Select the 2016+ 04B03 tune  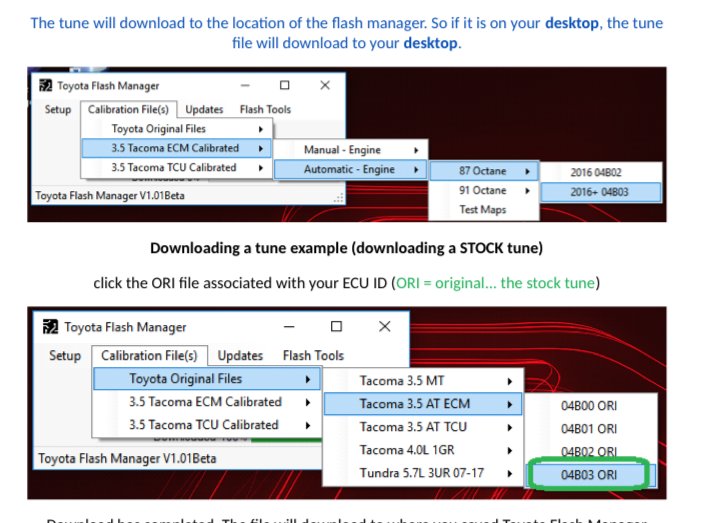tap(601, 192)
